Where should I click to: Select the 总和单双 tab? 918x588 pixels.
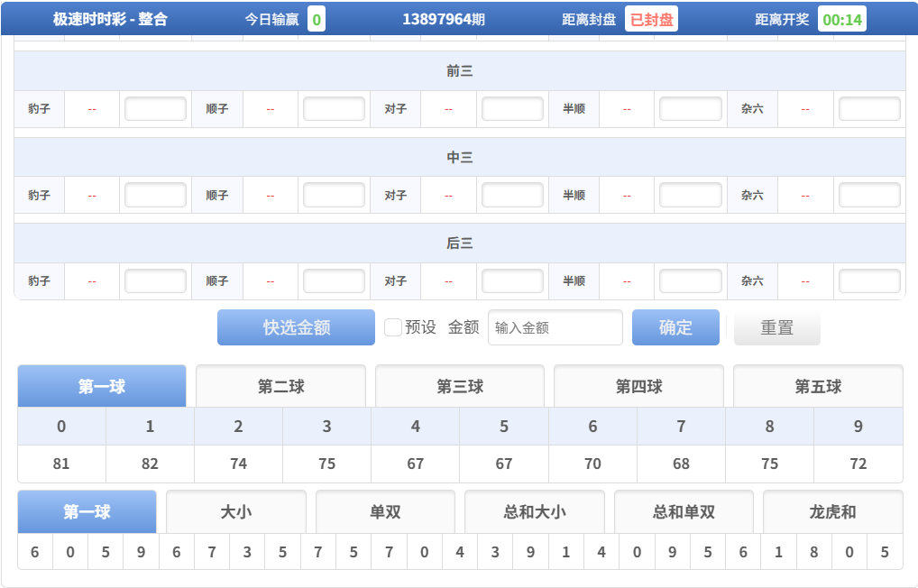coord(684,511)
